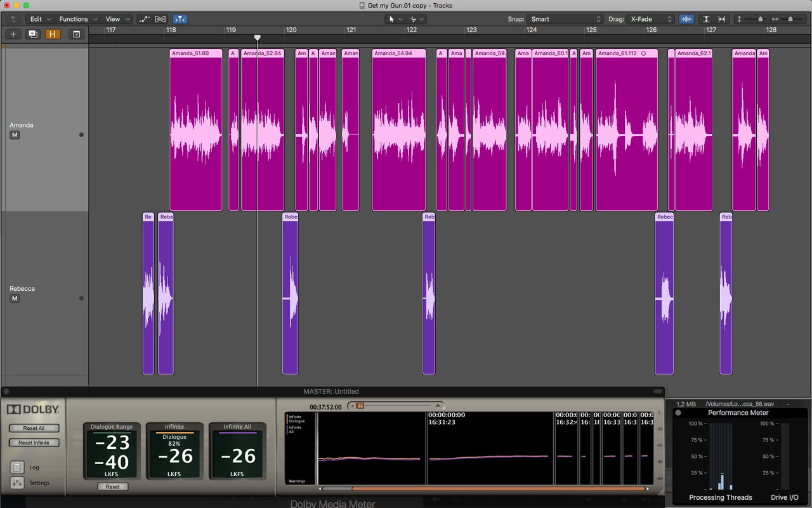Screen dimensions: 812x508
Task: Open the Functions menu
Action: pos(78,19)
